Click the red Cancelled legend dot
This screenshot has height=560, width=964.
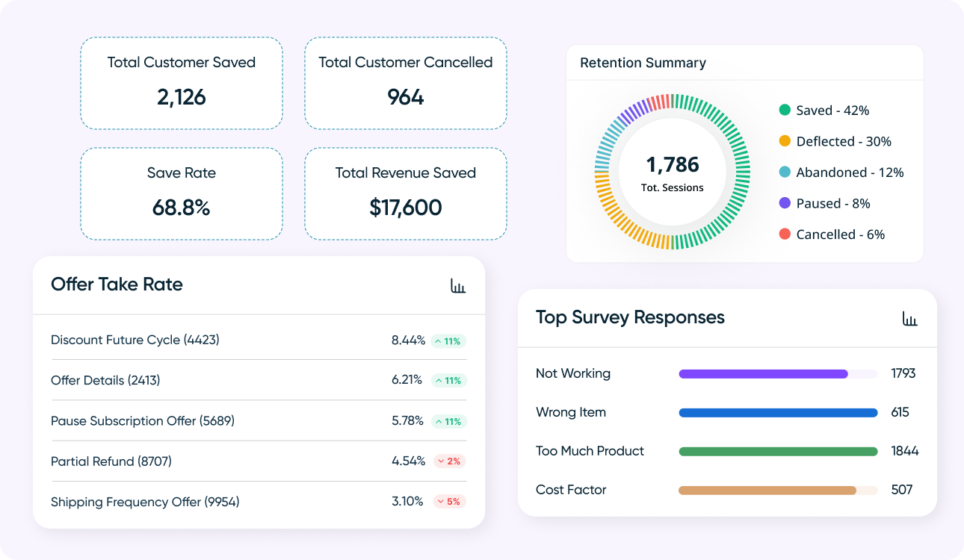(x=785, y=234)
